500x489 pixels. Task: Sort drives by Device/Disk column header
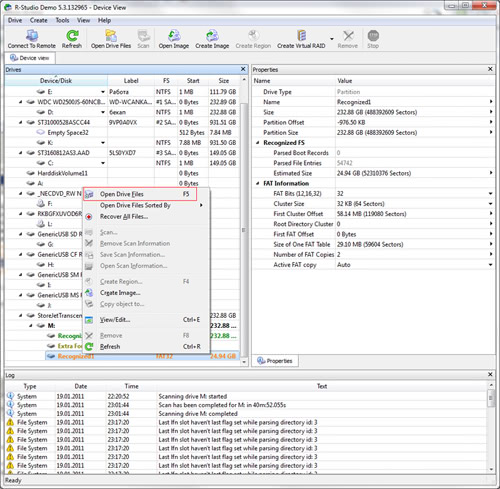click(56, 81)
